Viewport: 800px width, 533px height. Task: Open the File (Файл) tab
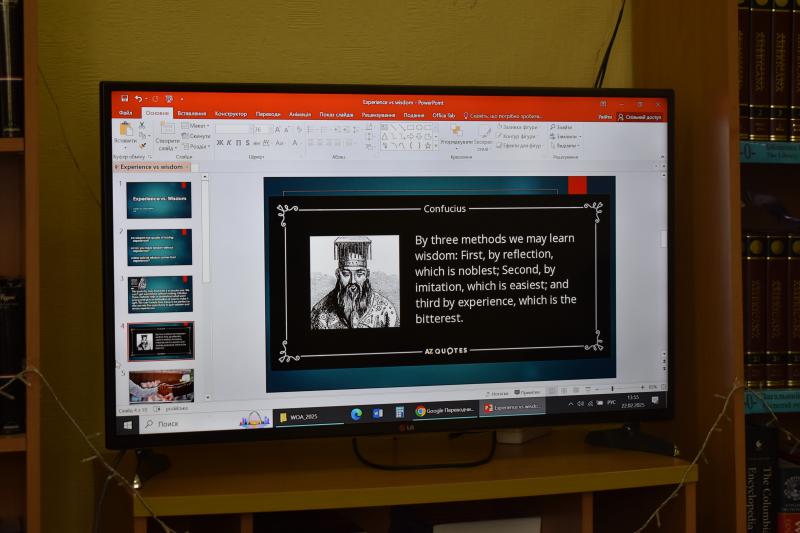coord(126,113)
